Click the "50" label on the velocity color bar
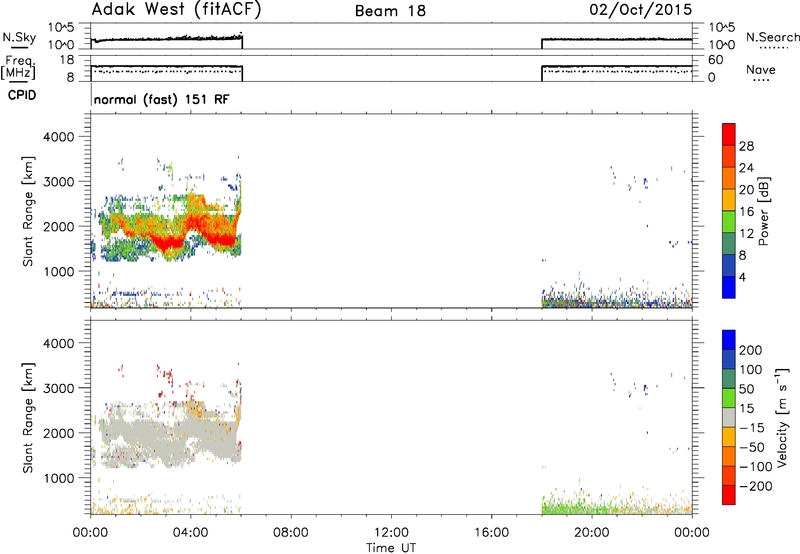Screen dimensions: 800x554 [x=746, y=389]
